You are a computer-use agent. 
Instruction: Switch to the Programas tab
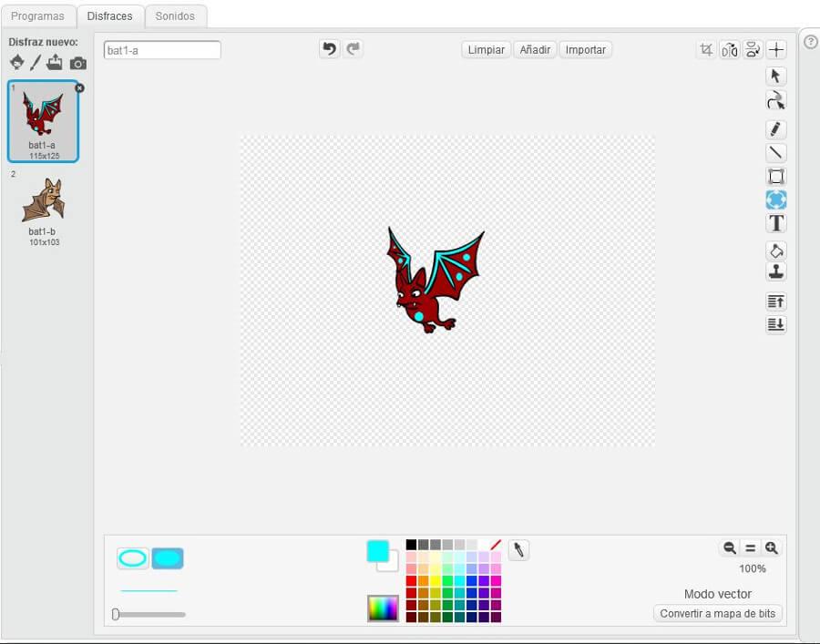tap(37, 16)
